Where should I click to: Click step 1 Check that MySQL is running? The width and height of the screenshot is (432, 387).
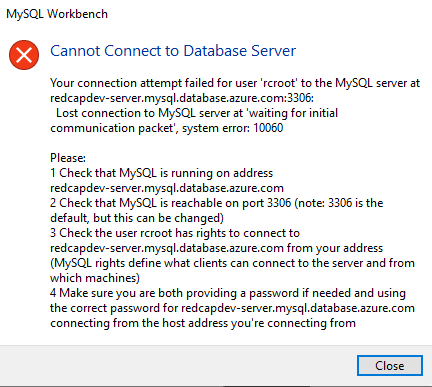point(162,173)
